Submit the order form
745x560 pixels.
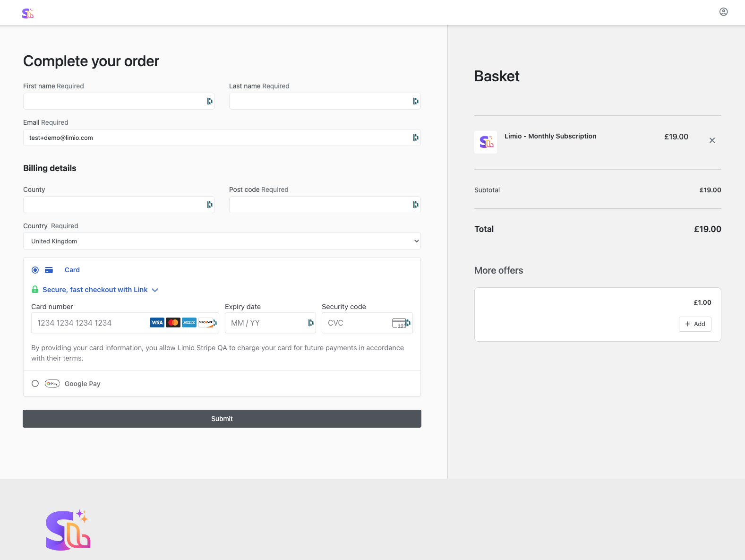[222, 419]
